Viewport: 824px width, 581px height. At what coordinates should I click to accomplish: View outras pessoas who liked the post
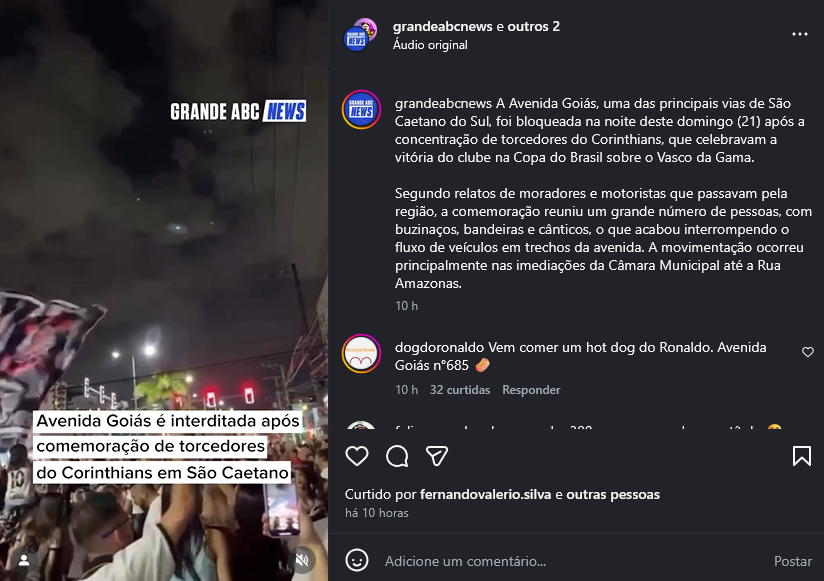tap(613, 494)
